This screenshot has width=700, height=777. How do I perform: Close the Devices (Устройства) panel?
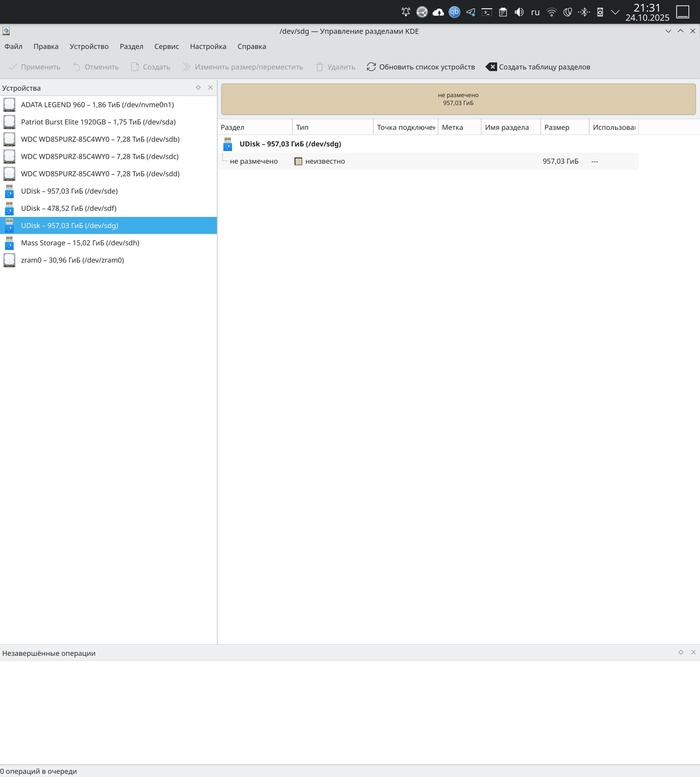click(x=210, y=88)
